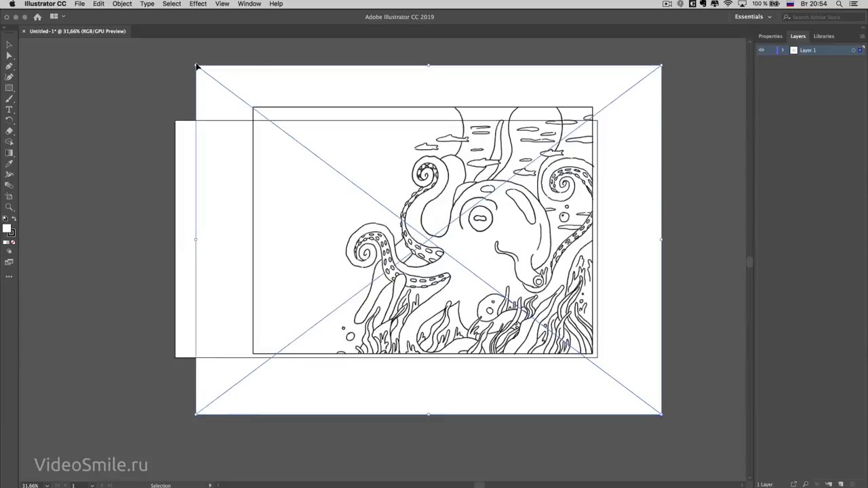
Task: Hide Layer 1 with eye icon
Action: (x=762, y=50)
